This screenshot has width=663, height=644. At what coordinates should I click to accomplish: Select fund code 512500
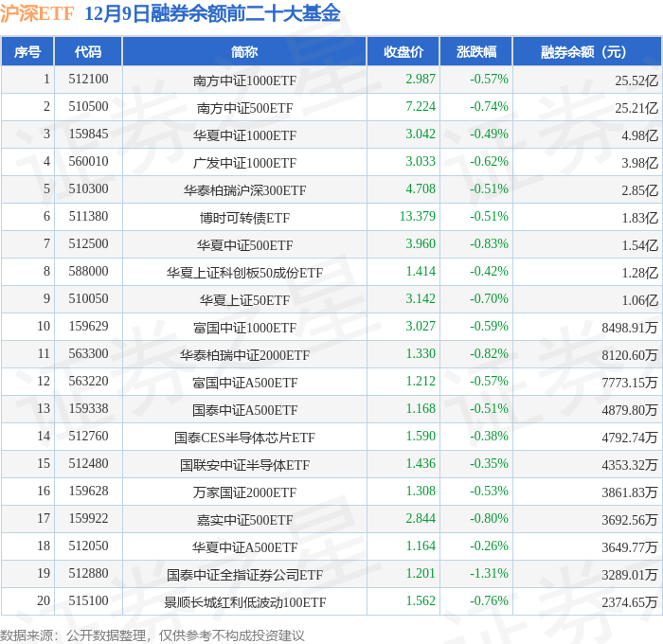[88, 244]
